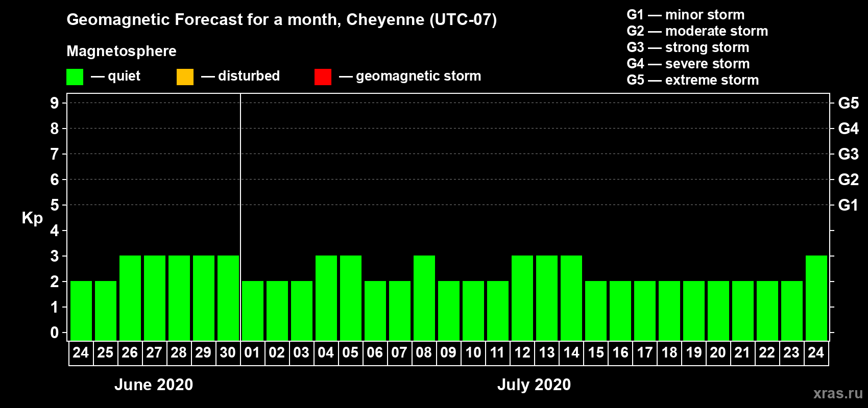
Task: Click 'G2 — moderate storm' legend entry
Action: coord(697,31)
